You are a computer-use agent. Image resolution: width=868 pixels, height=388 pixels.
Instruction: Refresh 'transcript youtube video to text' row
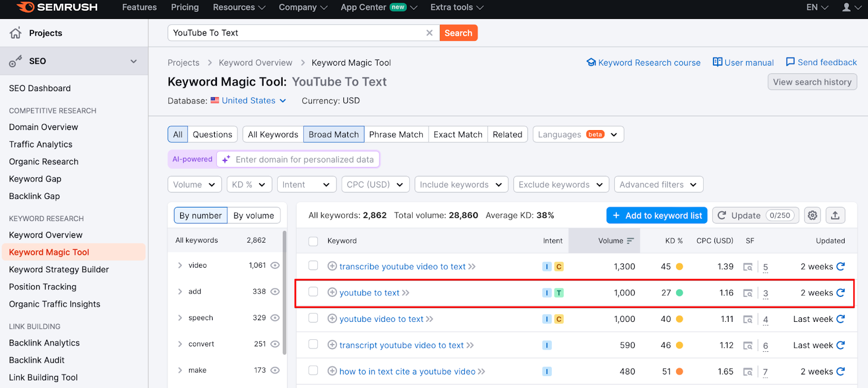point(840,345)
